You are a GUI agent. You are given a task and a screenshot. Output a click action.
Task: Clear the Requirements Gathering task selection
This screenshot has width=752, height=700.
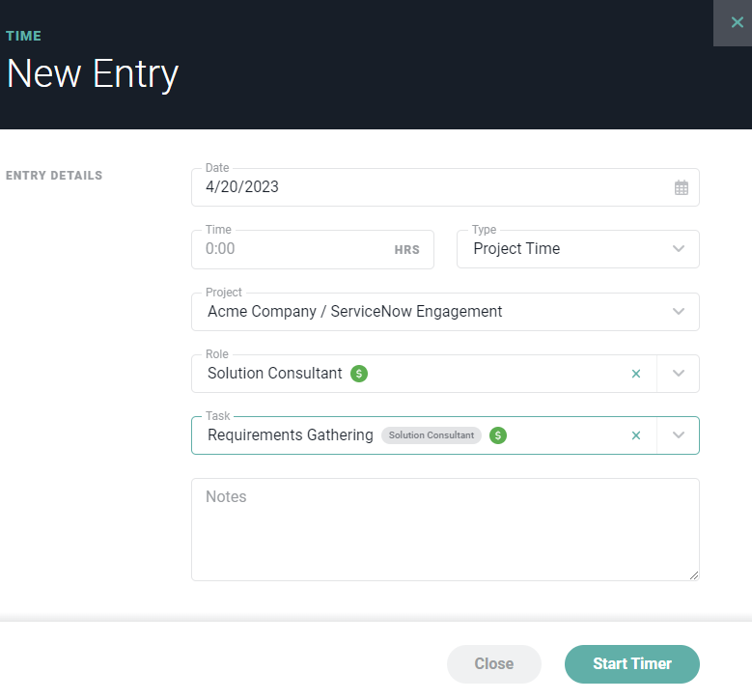click(636, 435)
